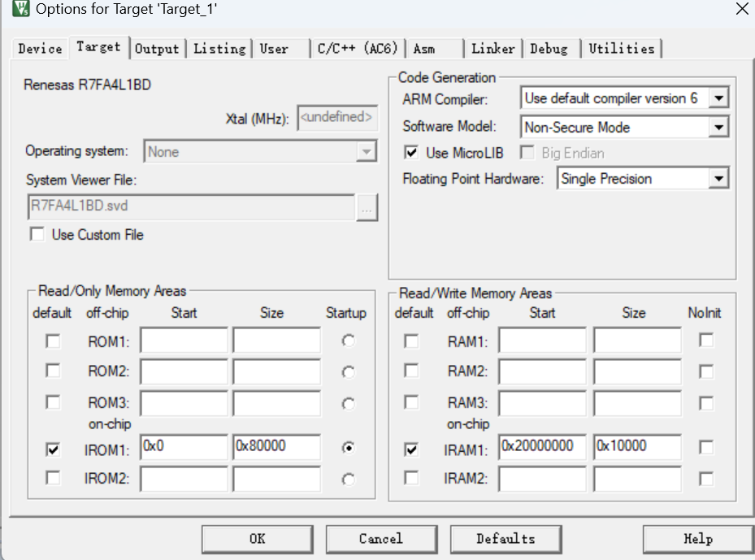Open the Linker tab

click(x=493, y=49)
